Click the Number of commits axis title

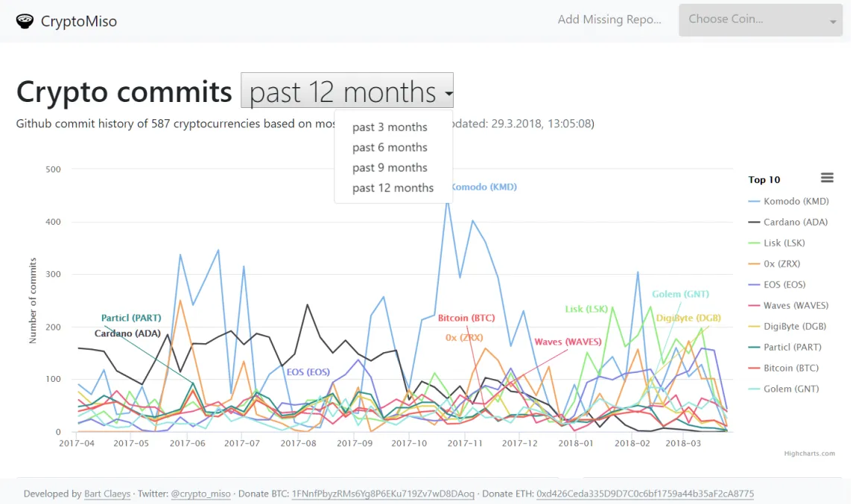33,301
